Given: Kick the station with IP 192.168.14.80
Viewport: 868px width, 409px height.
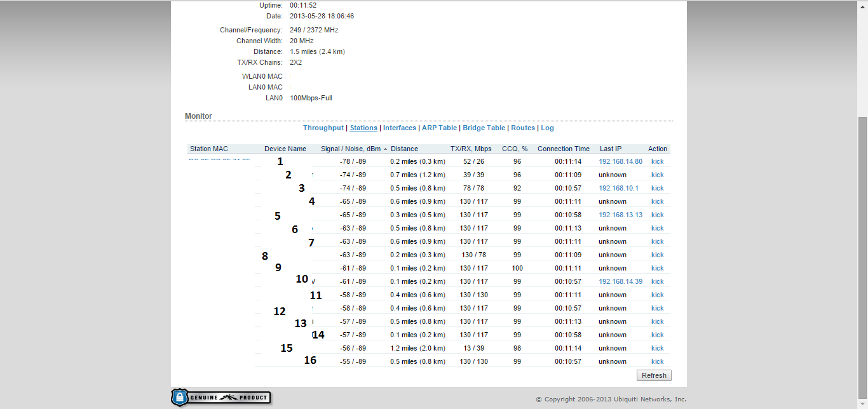Looking at the screenshot, I should 657,161.
